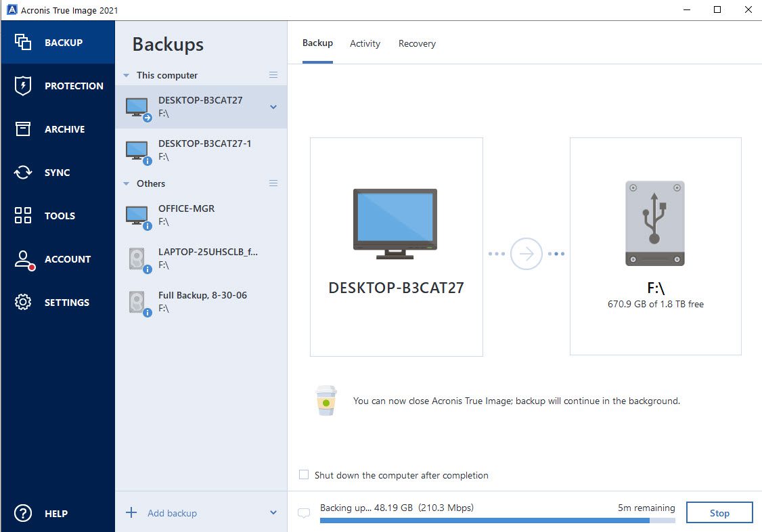The image size is (762, 532).
Task: Enable Shut down the computer after completion
Action: pyautogui.click(x=304, y=474)
